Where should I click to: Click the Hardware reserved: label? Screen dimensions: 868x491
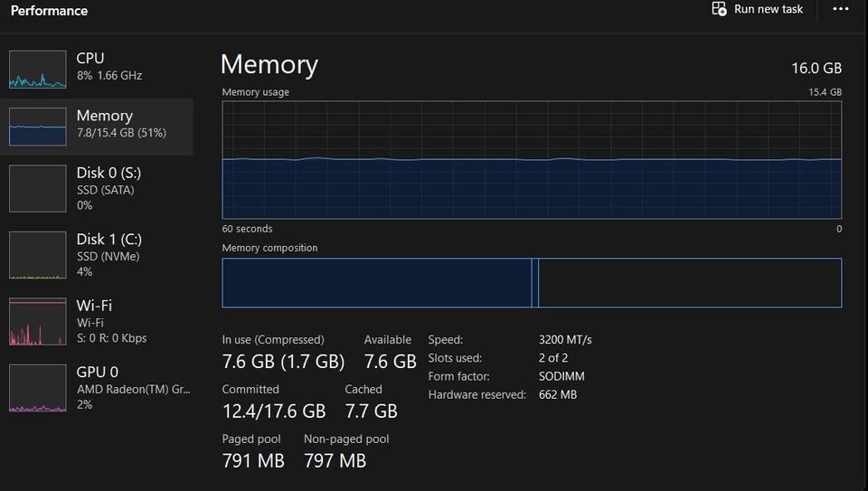477,394
